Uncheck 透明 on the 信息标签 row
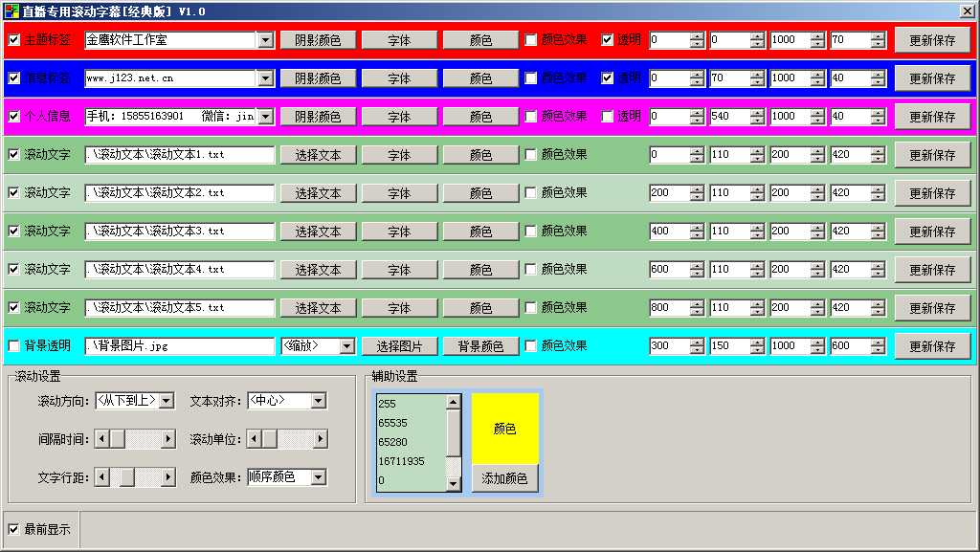The height and width of the screenshot is (552, 980). pyautogui.click(x=607, y=77)
